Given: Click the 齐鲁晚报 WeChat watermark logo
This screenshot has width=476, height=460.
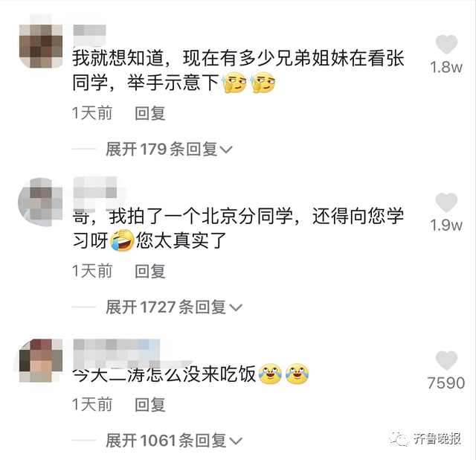Looking at the screenshot, I should (x=425, y=438).
